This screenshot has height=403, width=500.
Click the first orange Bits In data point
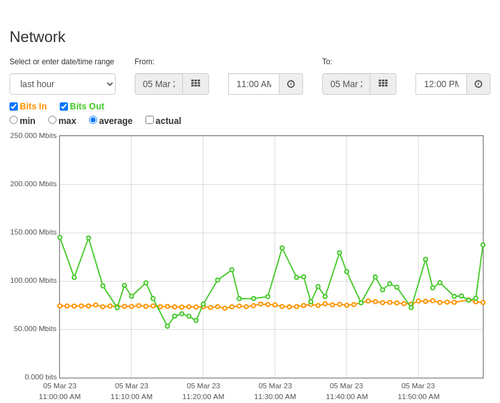tap(60, 306)
